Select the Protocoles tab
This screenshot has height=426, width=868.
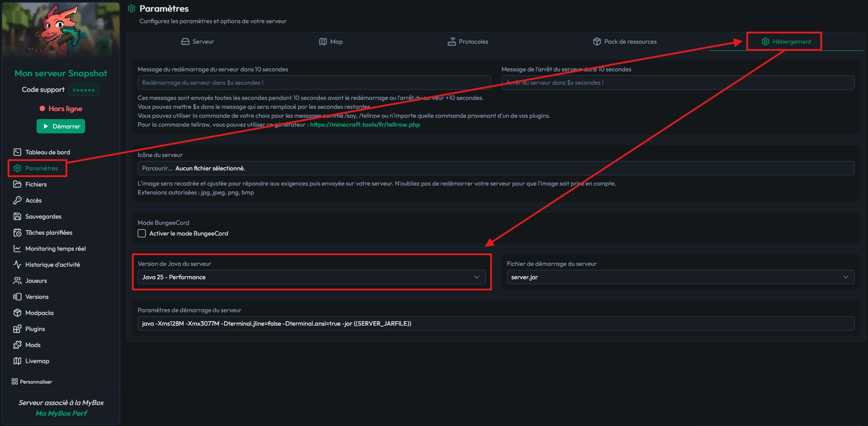[x=467, y=41]
